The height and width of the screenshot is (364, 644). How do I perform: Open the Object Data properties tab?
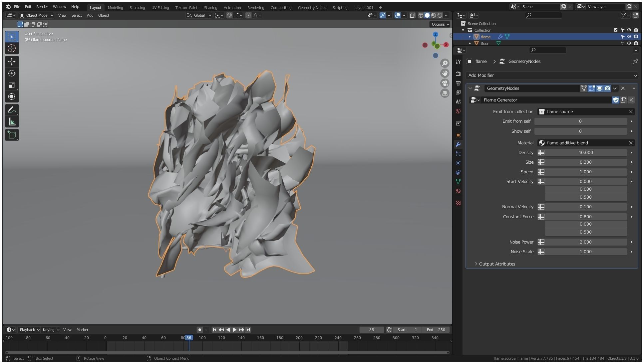458,182
